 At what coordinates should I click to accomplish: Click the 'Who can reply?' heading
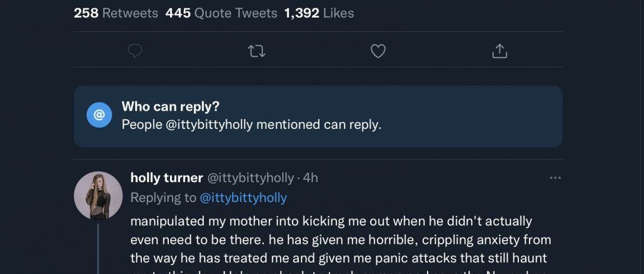point(170,106)
